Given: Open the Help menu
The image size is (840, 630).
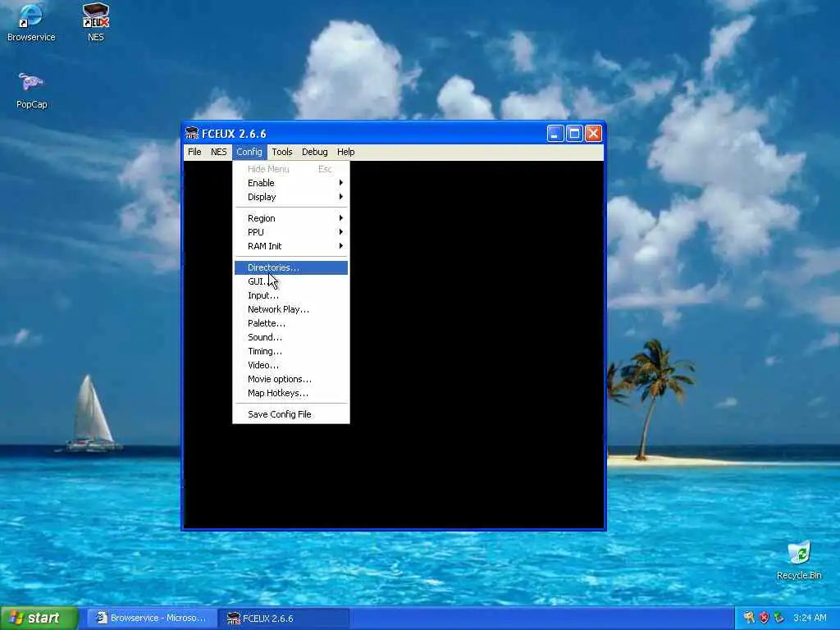Looking at the screenshot, I should [x=345, y=152].
